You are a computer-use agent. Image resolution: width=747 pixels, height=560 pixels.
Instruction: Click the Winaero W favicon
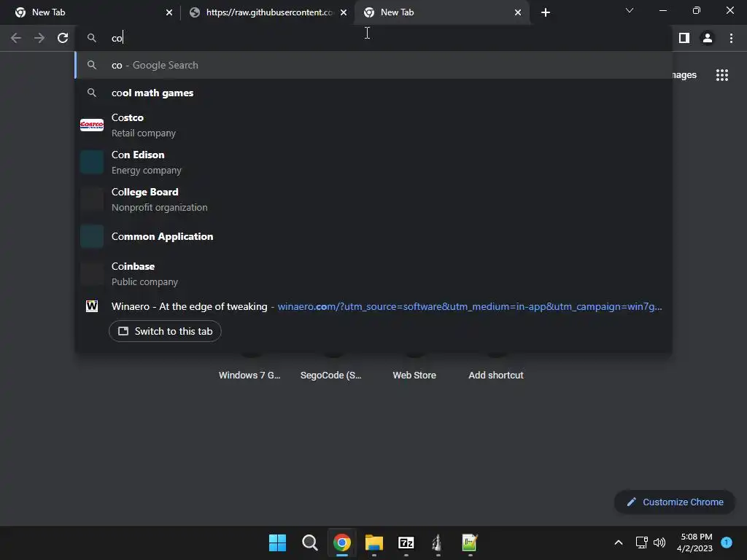[x=92, y=306]
